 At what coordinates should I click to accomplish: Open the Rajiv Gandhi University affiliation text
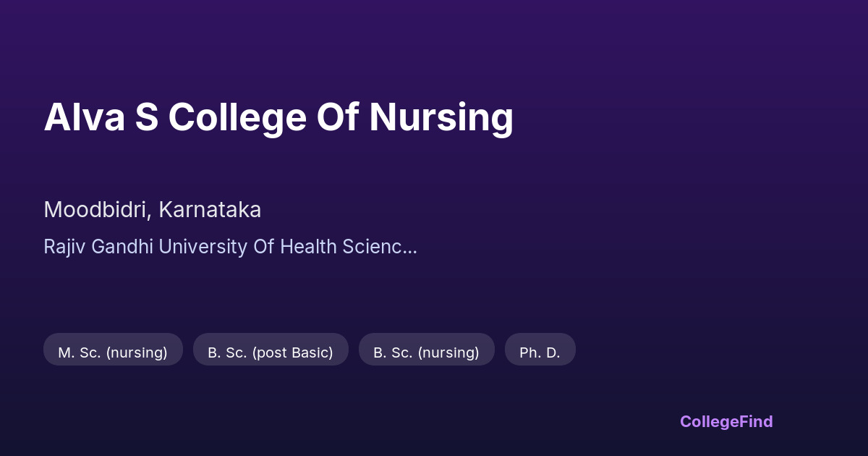tap(230, 247)
